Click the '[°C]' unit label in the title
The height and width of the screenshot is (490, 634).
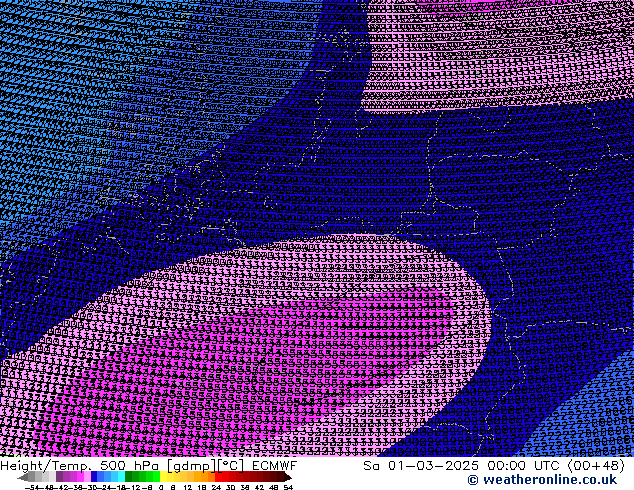tap(230, 466)
